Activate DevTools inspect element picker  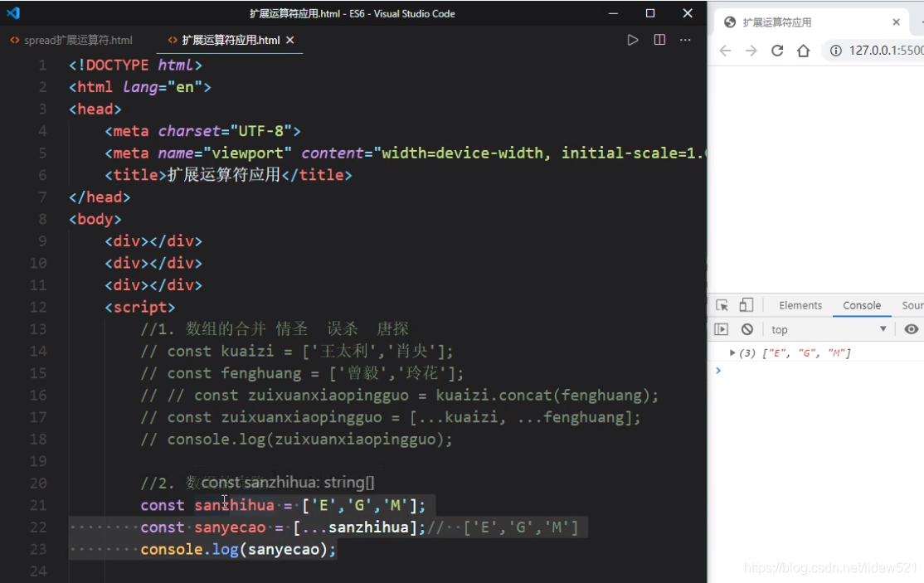(722, 305)
